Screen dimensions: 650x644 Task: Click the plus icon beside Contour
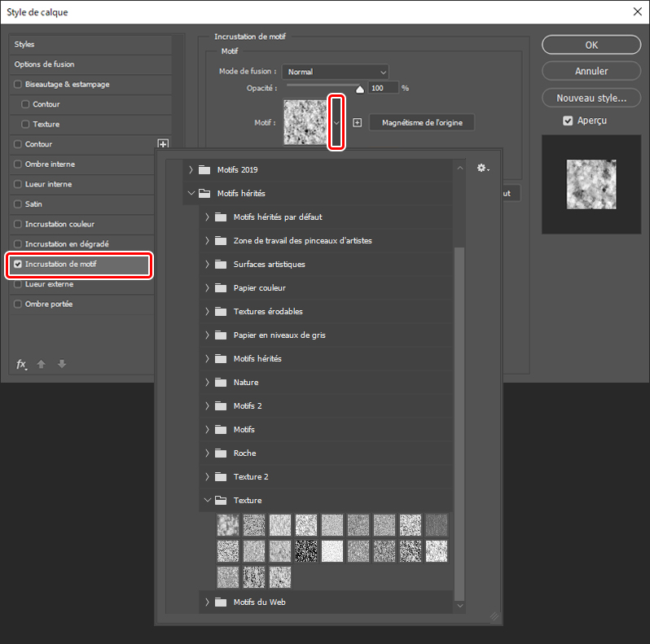163,144
